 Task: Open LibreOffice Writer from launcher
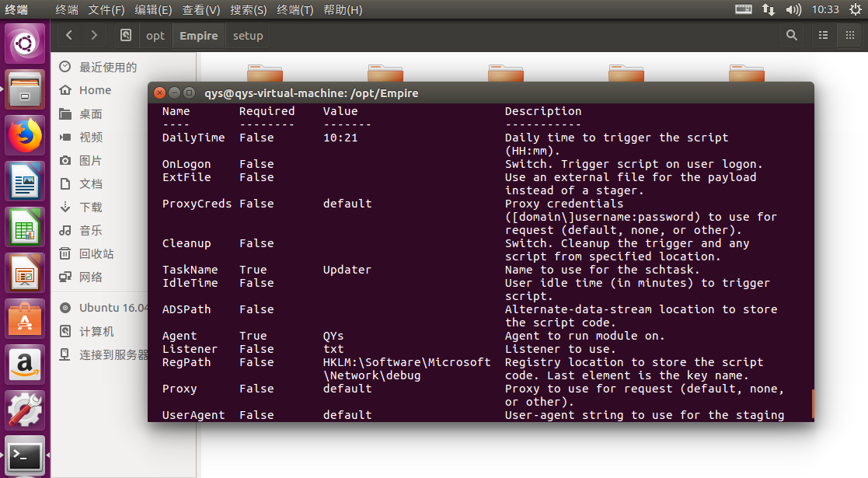[x=25, y=182]
